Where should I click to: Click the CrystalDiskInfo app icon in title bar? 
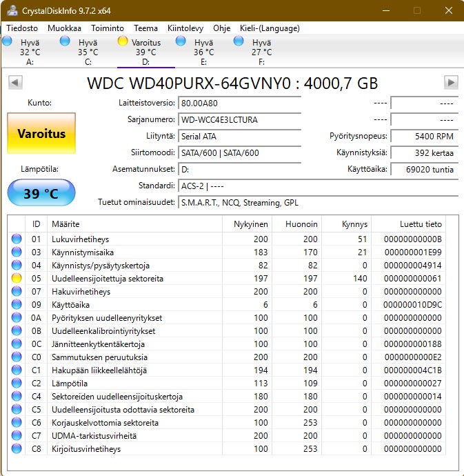coord(12,10)
